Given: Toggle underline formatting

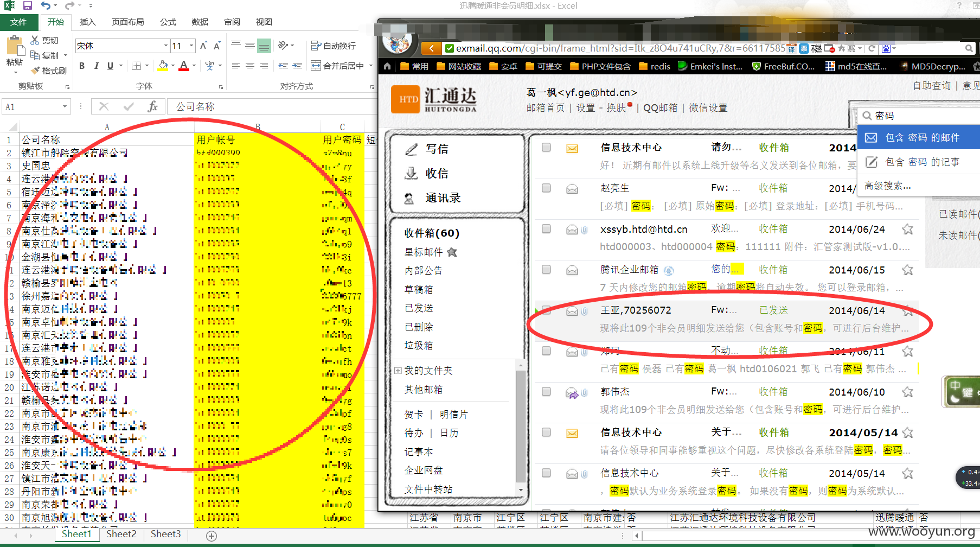Looking at the screenshot, I should tap(110, 66).
